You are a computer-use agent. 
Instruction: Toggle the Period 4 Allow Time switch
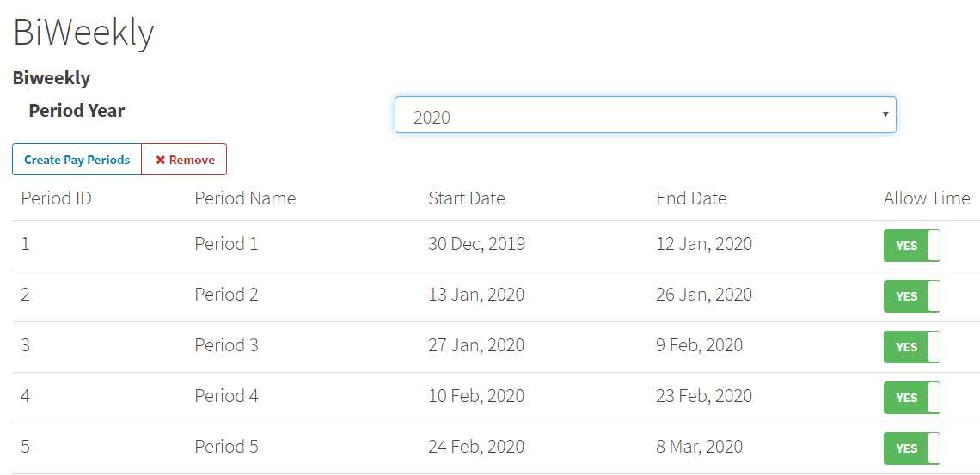(911, 398)
